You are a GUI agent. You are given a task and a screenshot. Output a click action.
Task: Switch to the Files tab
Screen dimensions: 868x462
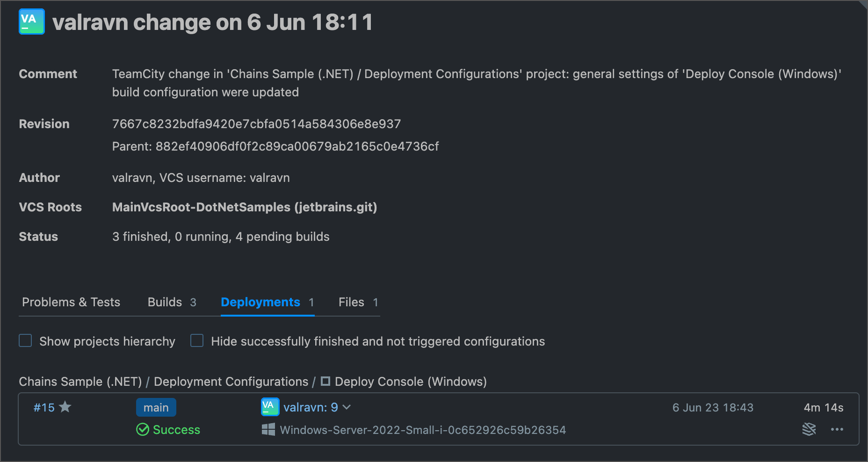click(351, 302)
